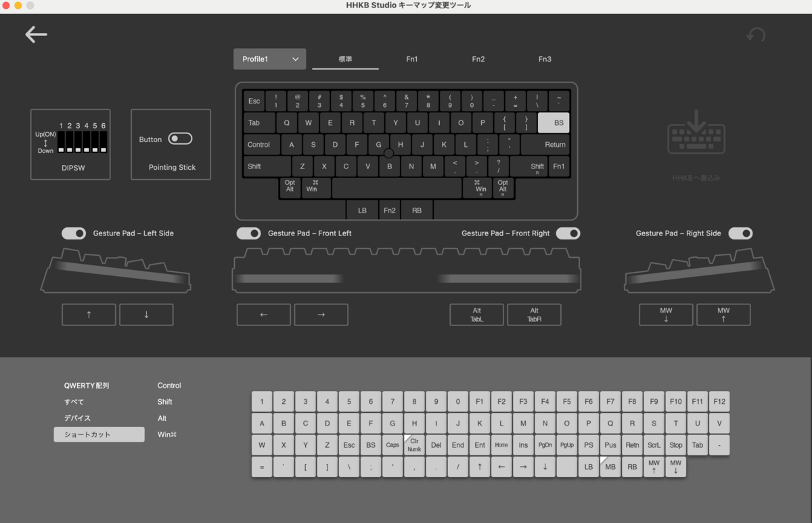Toggle the Pointing Stick Button switch

pyautogui.click(x=180, y=139)
